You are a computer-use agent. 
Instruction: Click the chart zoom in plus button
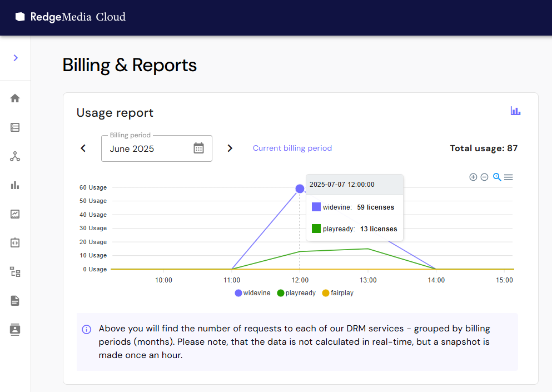coord(473,177)
